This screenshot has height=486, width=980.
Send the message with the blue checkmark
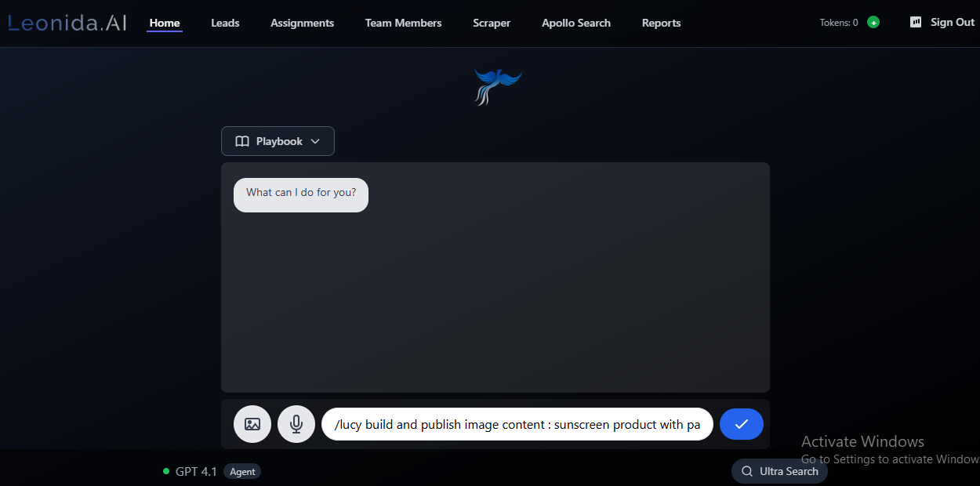click(x=742, y=424)
